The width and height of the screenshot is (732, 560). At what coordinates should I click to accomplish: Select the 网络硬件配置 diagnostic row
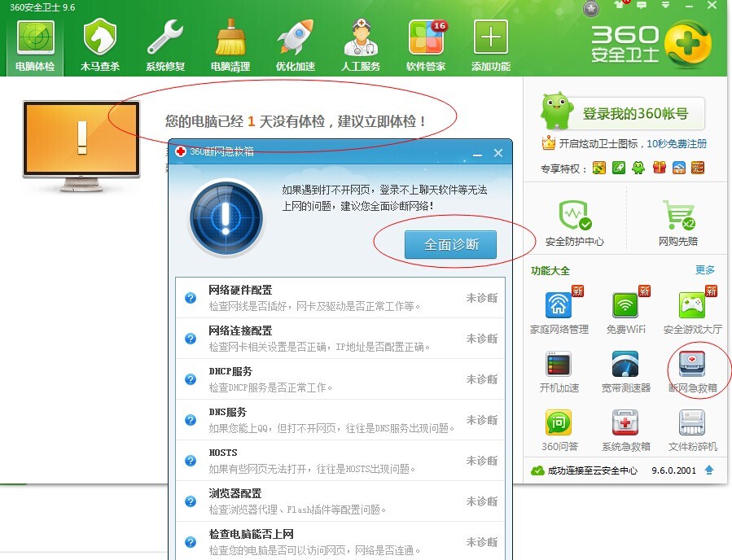[x=340, y=298]
